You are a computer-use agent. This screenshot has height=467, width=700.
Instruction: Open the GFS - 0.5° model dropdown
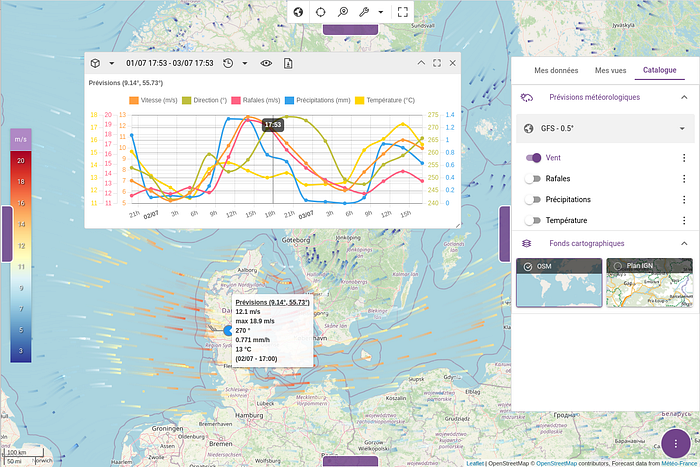605,129
